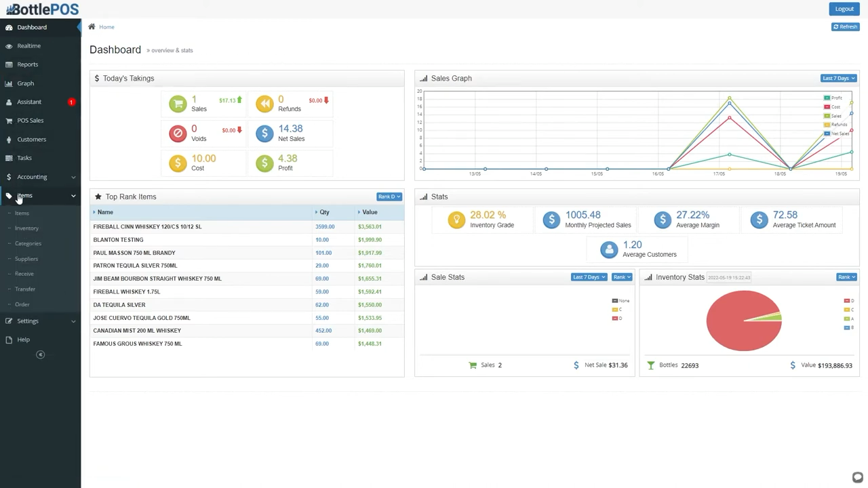Image resolution: width=868 pixels, height=488 pixels.
Task: Open Reports from the sidebar
Action: tap(28, 64)
